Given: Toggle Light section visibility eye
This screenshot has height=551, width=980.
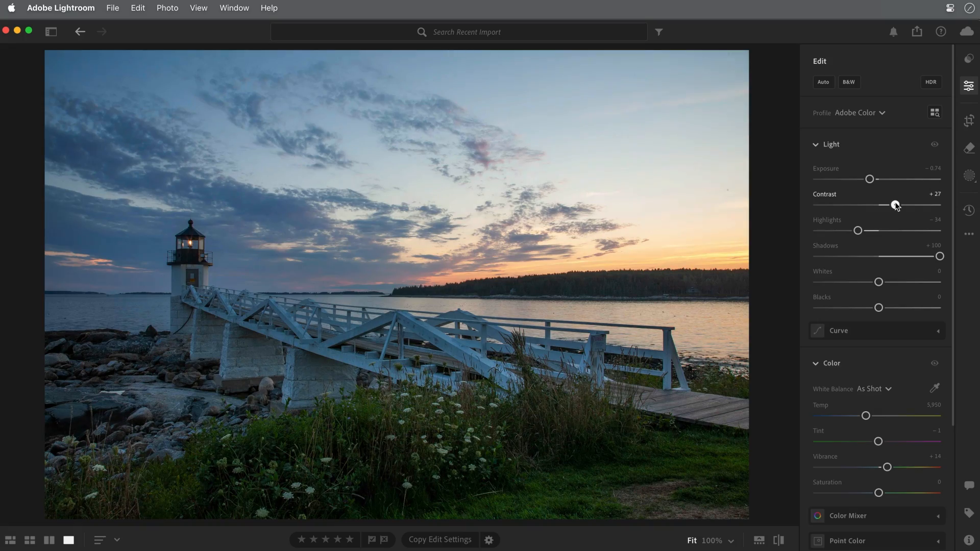Looking at the screenshot, I should pos(935,144).
